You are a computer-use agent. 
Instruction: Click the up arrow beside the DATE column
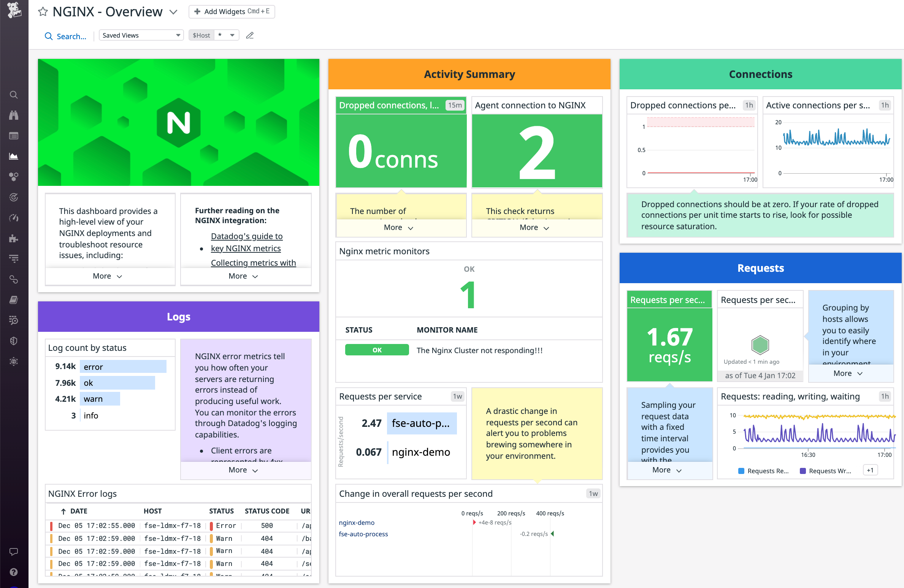click(x=63, y=511)
